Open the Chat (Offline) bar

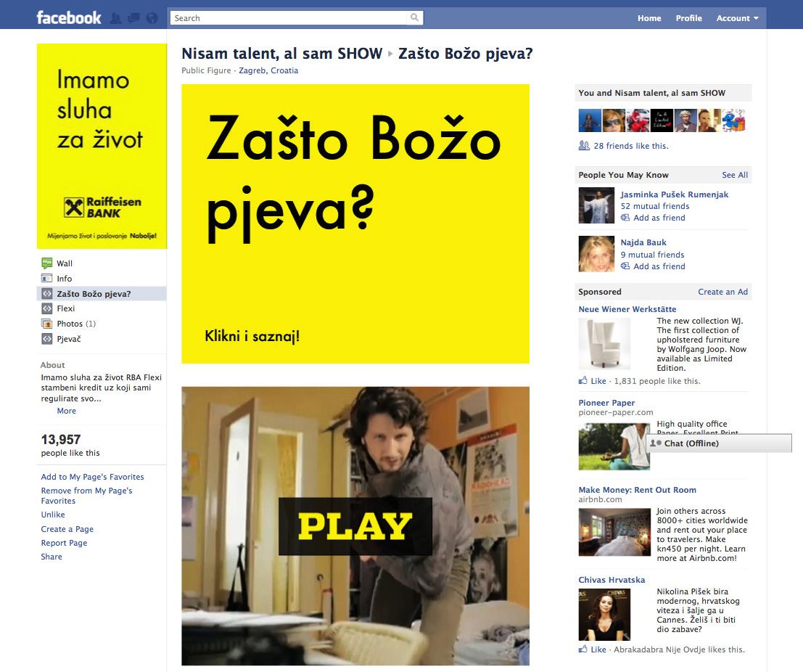coord(719,443)
